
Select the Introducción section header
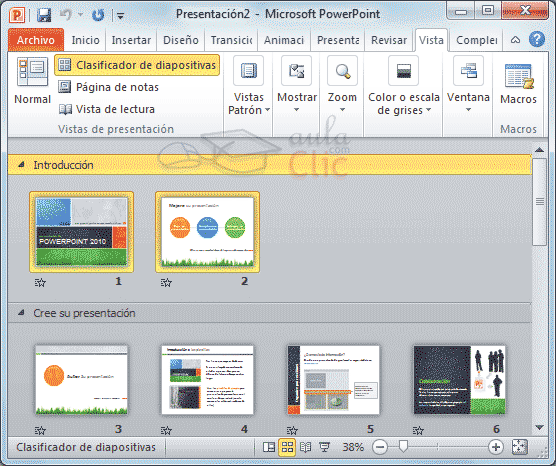click(269, 165)
